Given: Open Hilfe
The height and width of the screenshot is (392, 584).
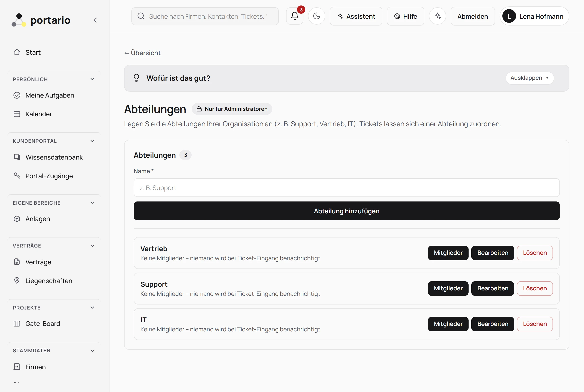Looking at the screenshot, I should point(405,16).
